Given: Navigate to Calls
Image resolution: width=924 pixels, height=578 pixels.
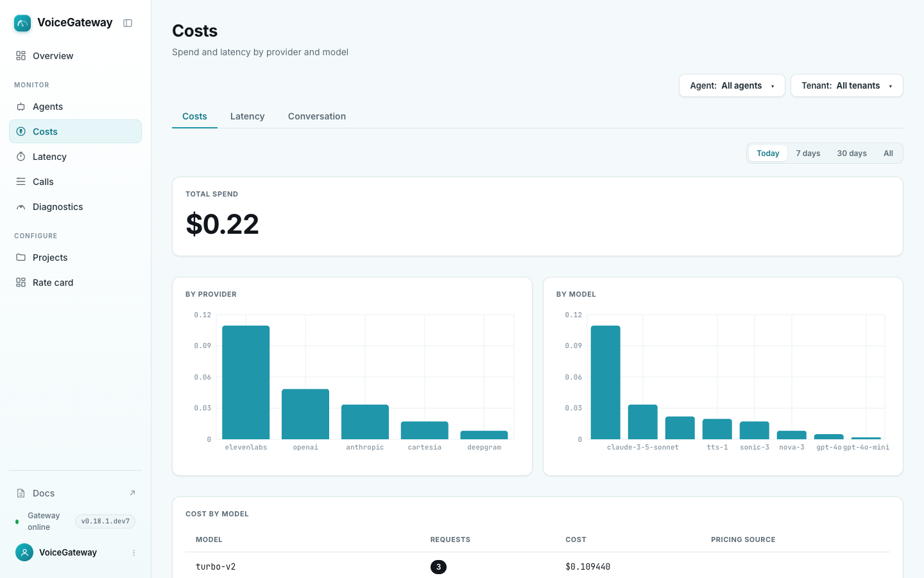Looking at the screenshot, I should coord(75,182).
